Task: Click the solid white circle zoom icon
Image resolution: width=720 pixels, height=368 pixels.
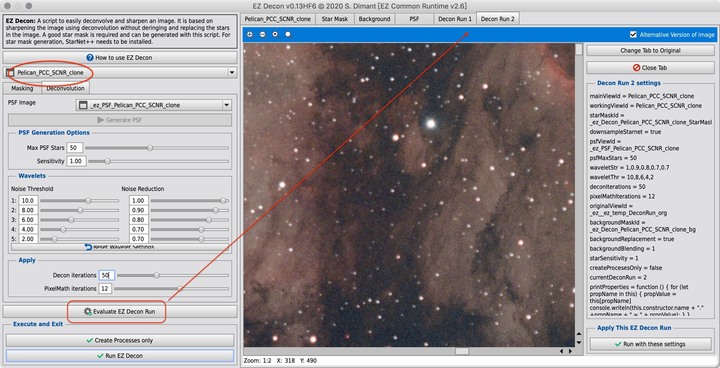Action: click(288, 34)
